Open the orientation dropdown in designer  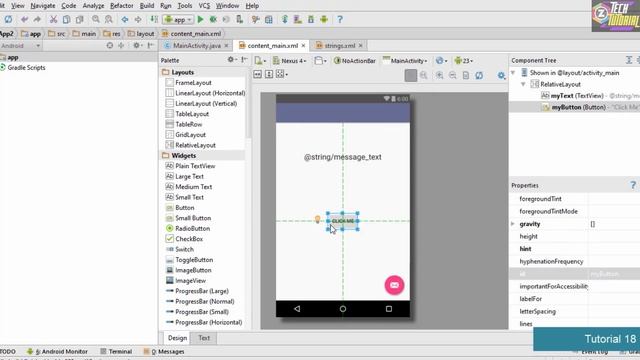click(320, 61)
